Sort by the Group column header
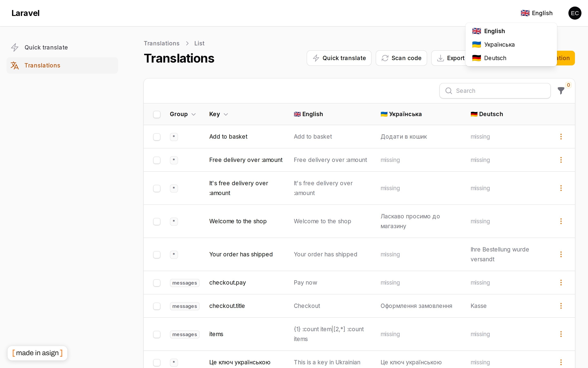588x368 pixels. (x=183, y=114)
